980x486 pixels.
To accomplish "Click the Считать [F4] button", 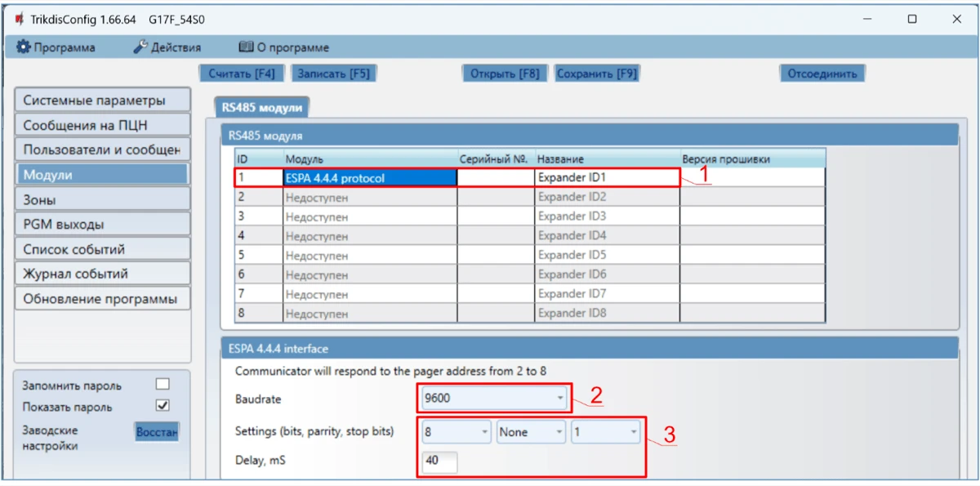I will (242, 74).
